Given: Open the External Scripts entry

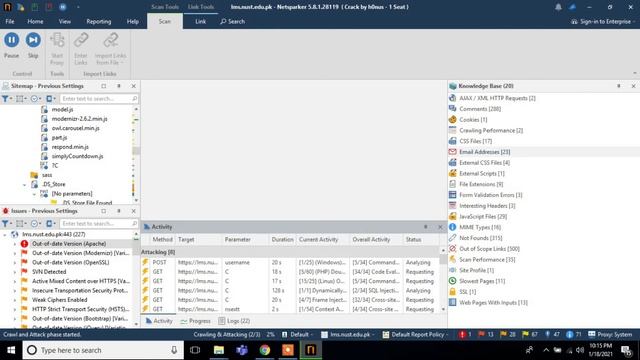Looking at the screenshot, I should (482, 173).
